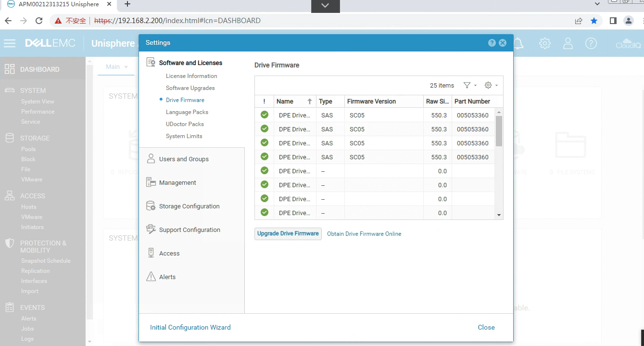
Task: Click the System section icon in sidebar
Action: pyautogui.click(x=10, y=90)
